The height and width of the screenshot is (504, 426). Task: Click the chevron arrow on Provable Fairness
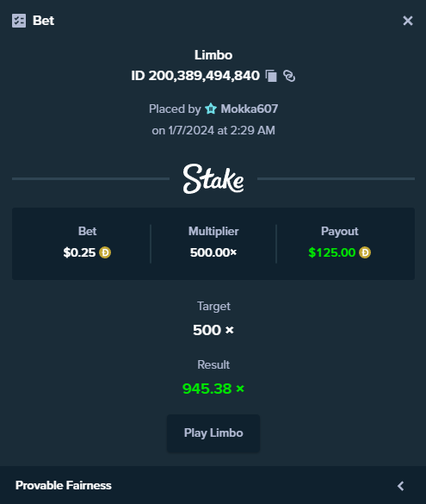point(400,486)
